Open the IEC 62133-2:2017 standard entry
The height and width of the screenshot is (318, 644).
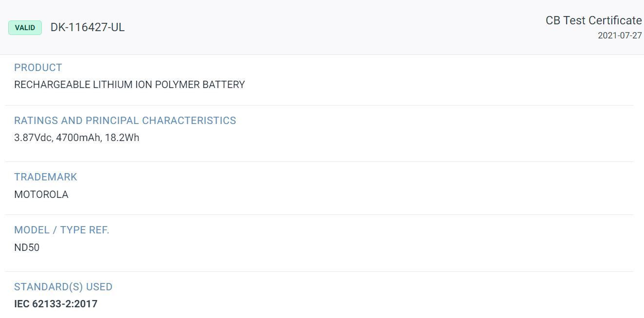pos(56,304)
